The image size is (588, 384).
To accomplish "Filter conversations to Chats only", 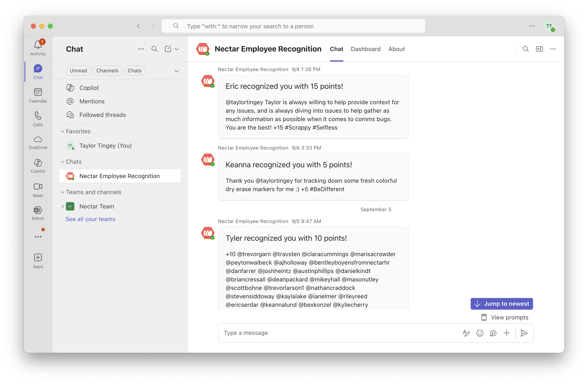I will pyautogui.click(x=135, y=70).
